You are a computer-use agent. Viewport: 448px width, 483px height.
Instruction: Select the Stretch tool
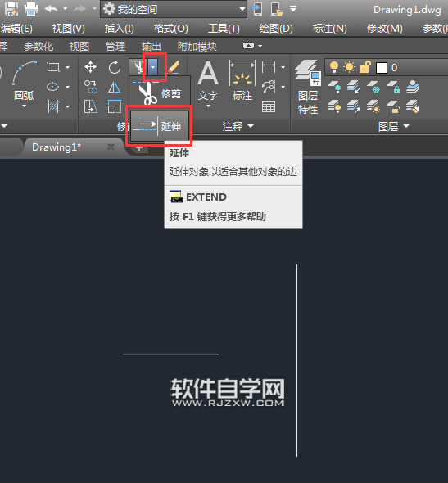[91, 106]
